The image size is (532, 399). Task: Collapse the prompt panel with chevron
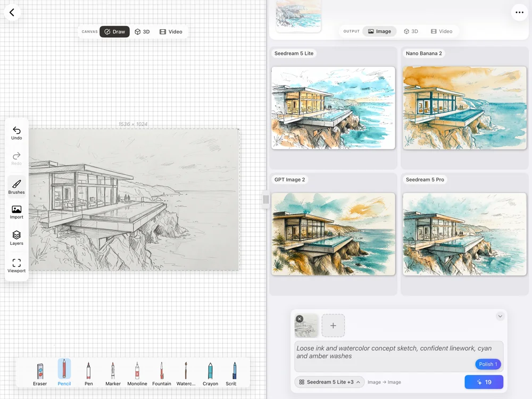tap(500, 316)
